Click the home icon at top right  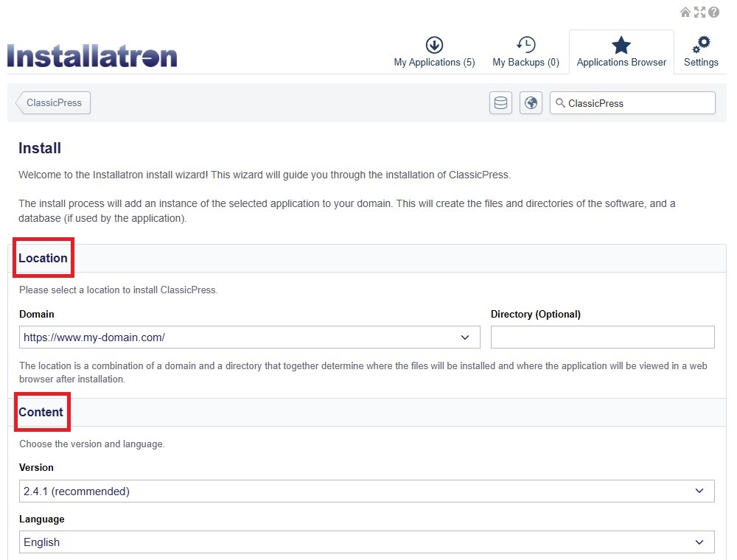point(685,12)
